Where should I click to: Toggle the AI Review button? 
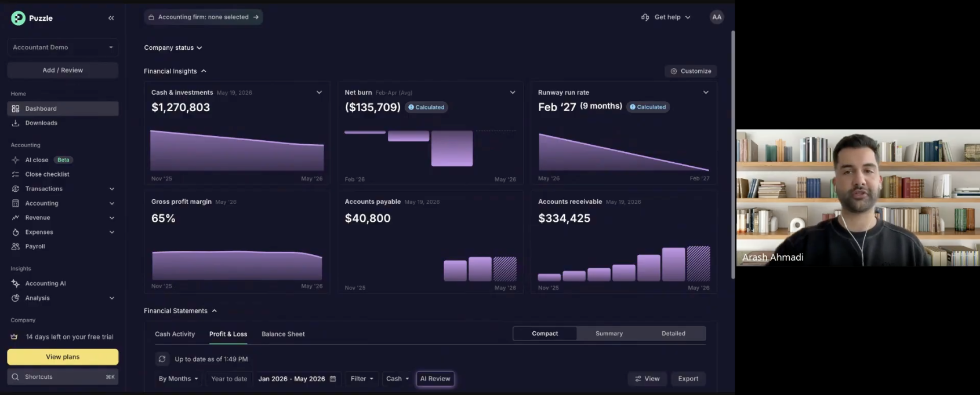pos(435,379)
